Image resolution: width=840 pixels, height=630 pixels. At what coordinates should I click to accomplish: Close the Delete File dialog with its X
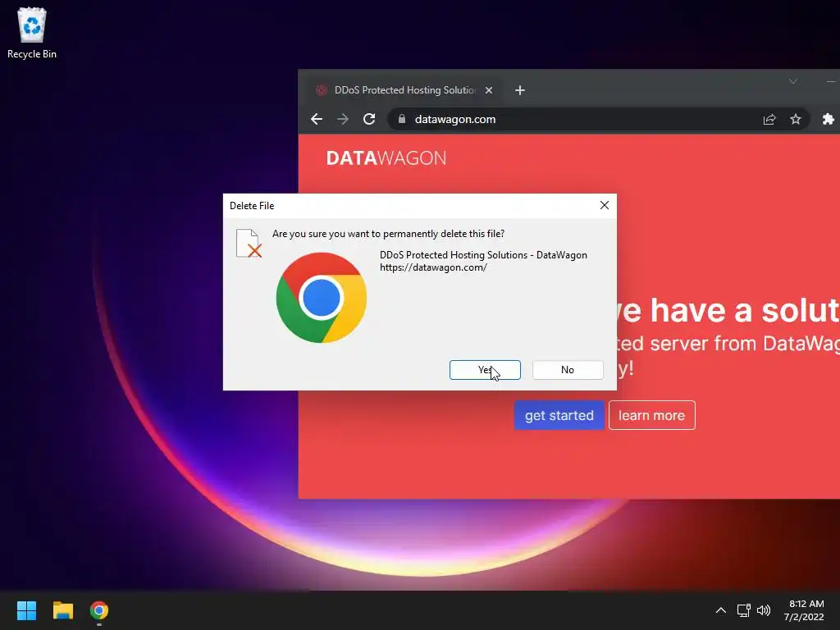pos(605,205)
